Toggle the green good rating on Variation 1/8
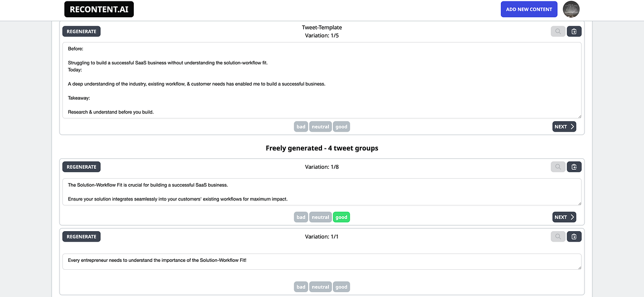This screenshot has width=644, height=297. 341,217
